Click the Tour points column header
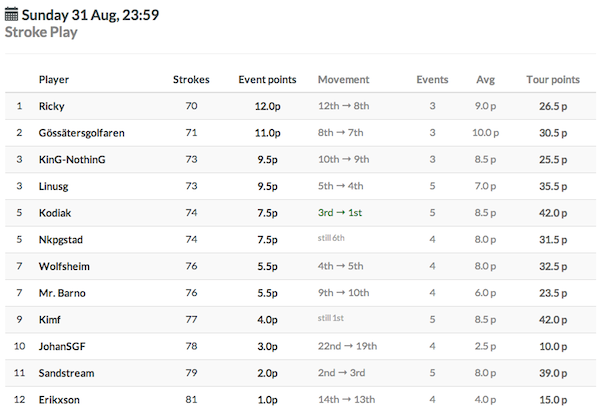 553,80
